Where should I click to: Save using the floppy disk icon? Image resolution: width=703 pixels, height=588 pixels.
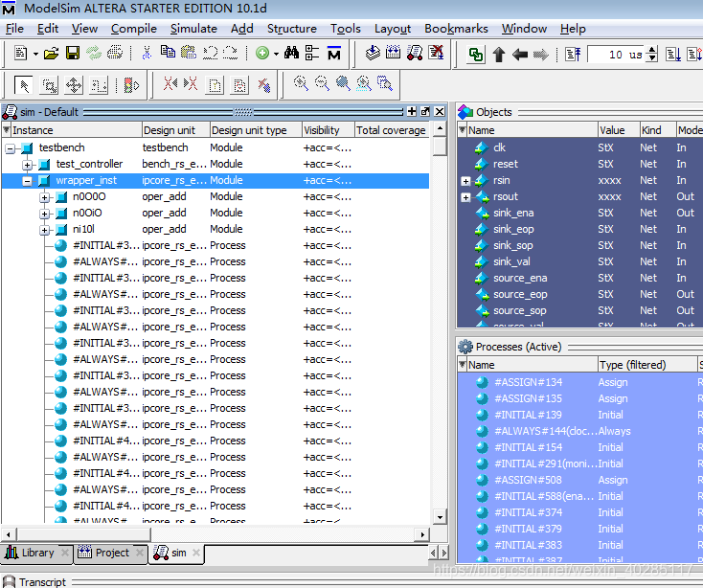[73, 54]
